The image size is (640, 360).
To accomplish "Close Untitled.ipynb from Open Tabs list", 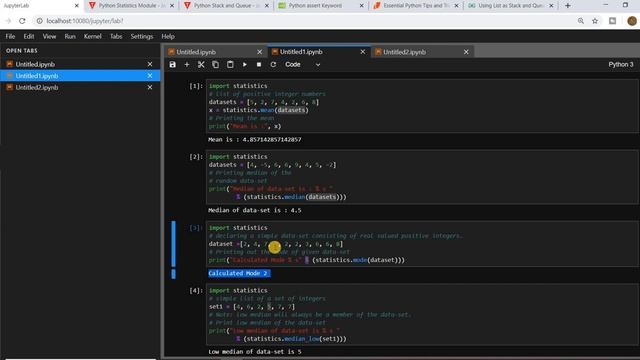I will [x=150, y=64].
